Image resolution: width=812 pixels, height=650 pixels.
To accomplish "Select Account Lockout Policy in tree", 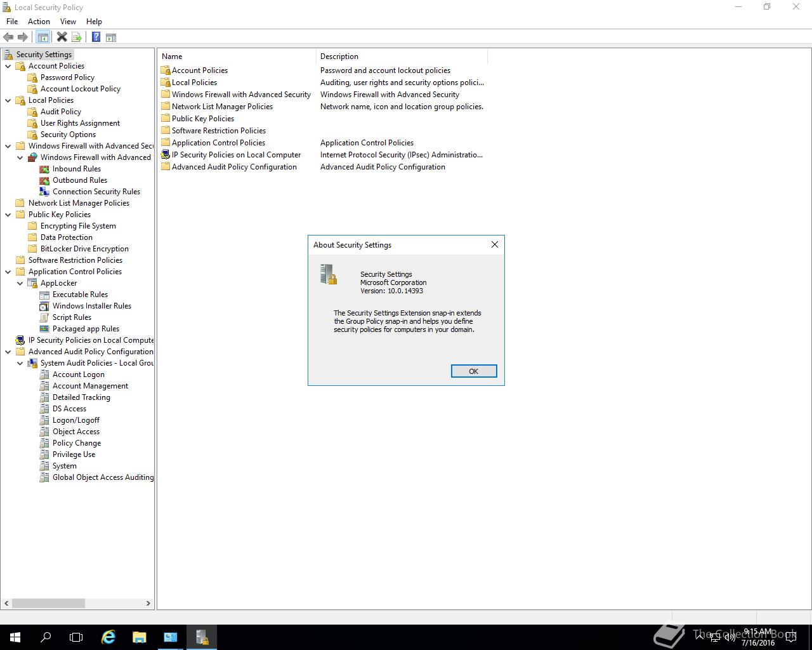I will click(x=81, y=89).
